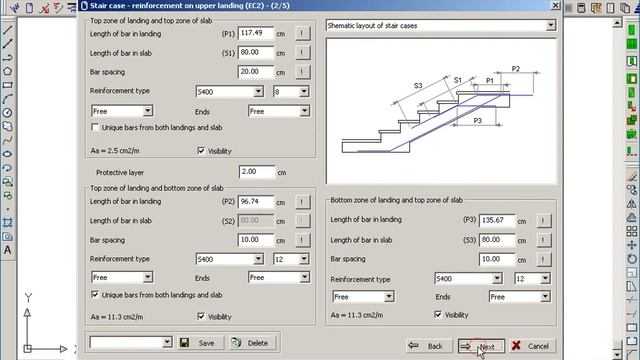Select the Spline curve tool
This screenshot has width=640, height=360.
click(7, 140)
